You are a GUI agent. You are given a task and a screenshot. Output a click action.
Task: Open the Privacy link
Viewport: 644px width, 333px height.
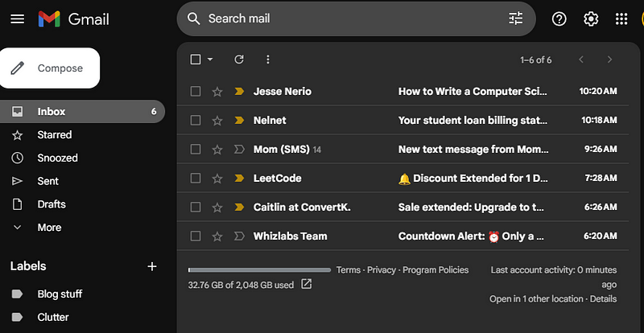pos(382,270)
